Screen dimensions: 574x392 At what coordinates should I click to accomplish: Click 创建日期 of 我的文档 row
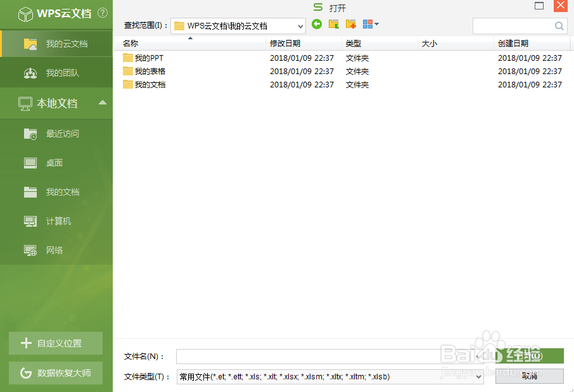point(530,85)
